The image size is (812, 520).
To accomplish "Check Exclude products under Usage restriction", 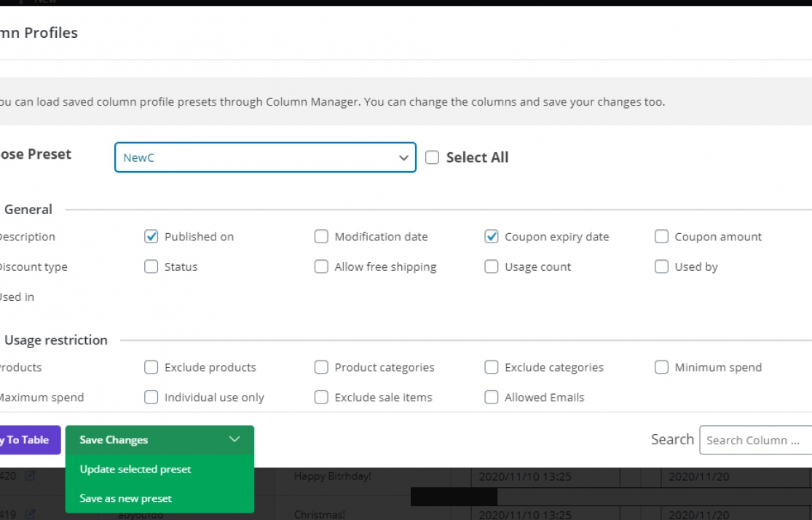I will tap(151, 367).
